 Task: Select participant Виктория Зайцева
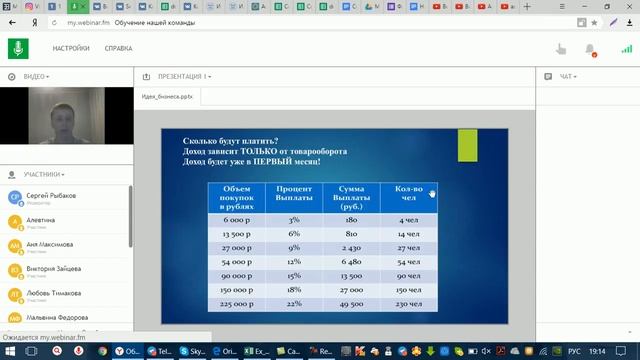point(64,271)
